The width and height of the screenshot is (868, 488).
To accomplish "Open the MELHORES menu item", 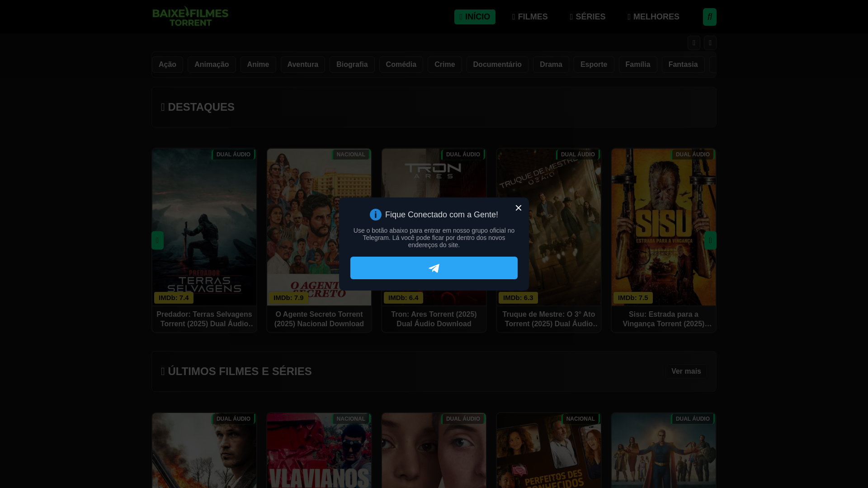I will pyautogui.click(x=653, y=17).
